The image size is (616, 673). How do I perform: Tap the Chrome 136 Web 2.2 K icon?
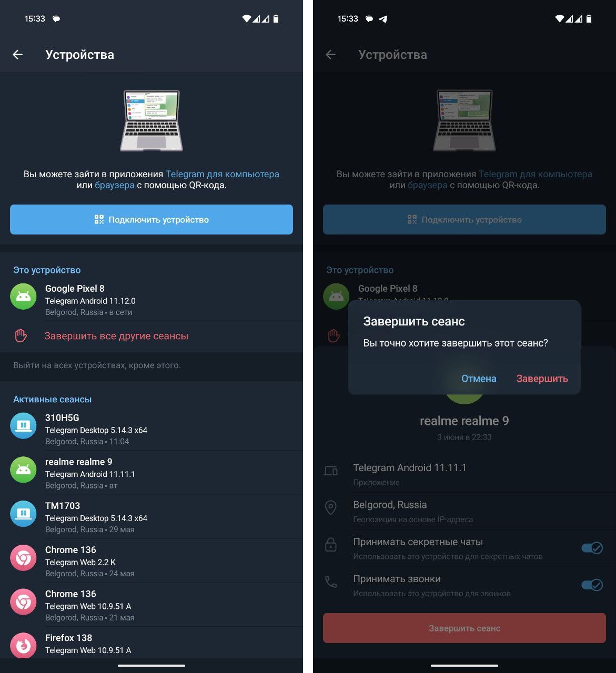coord(23,558)
